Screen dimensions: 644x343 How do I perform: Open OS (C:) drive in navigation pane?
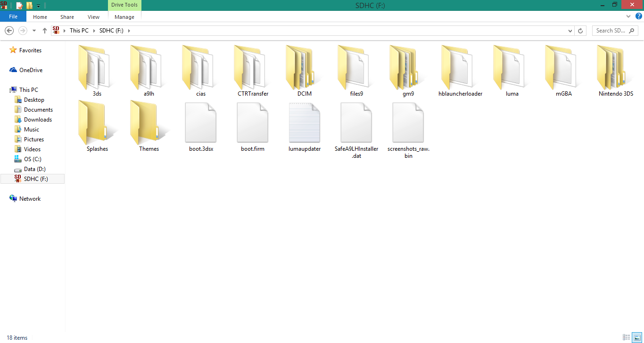tap(32, 159)
